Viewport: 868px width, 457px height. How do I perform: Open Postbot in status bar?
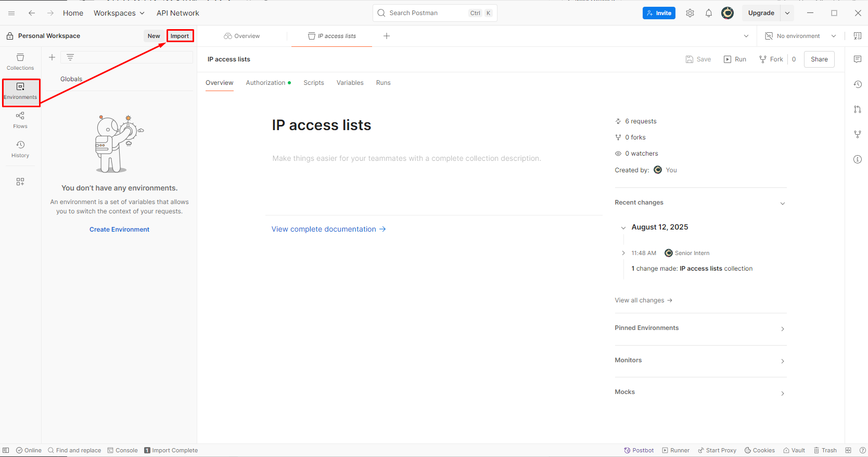point(639,450)
